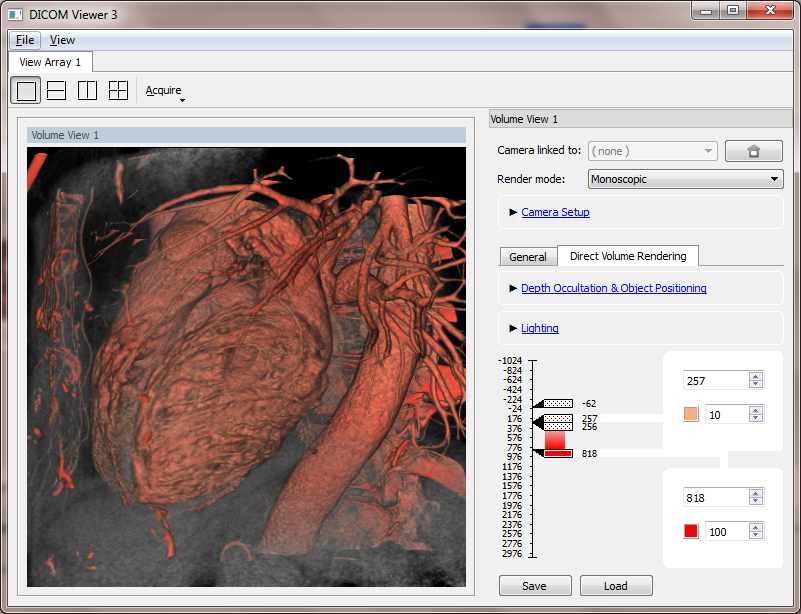Switch to the General tab
The image size is (801, 614).
528,257
